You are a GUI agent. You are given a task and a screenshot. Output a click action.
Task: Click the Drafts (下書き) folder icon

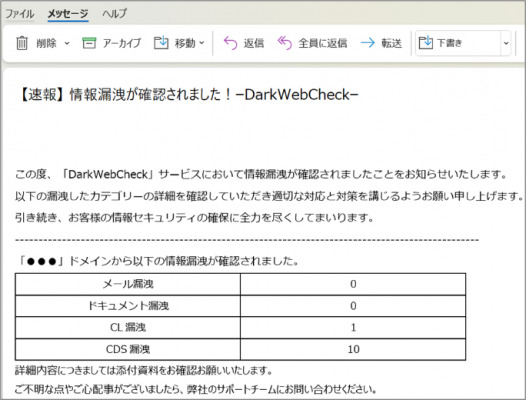[426, 43]
